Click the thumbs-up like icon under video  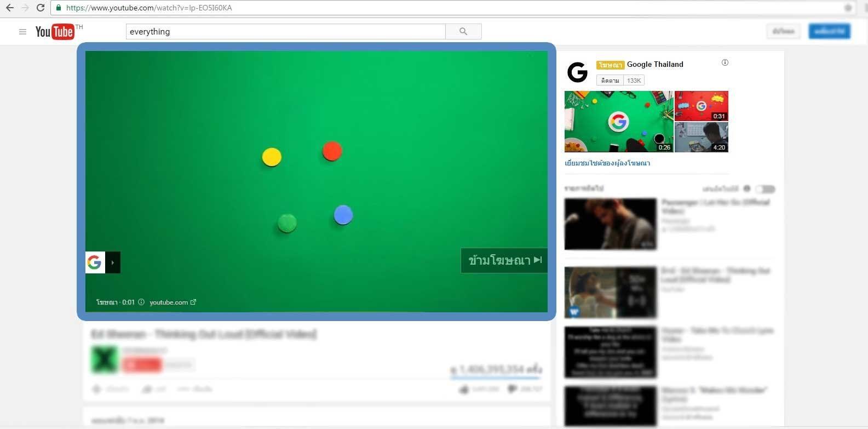[464, 389]
